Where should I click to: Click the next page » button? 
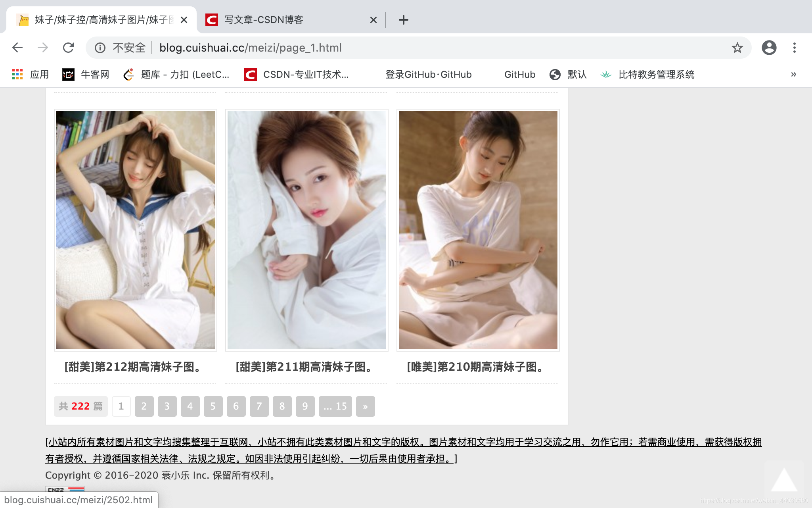(365, 406)
